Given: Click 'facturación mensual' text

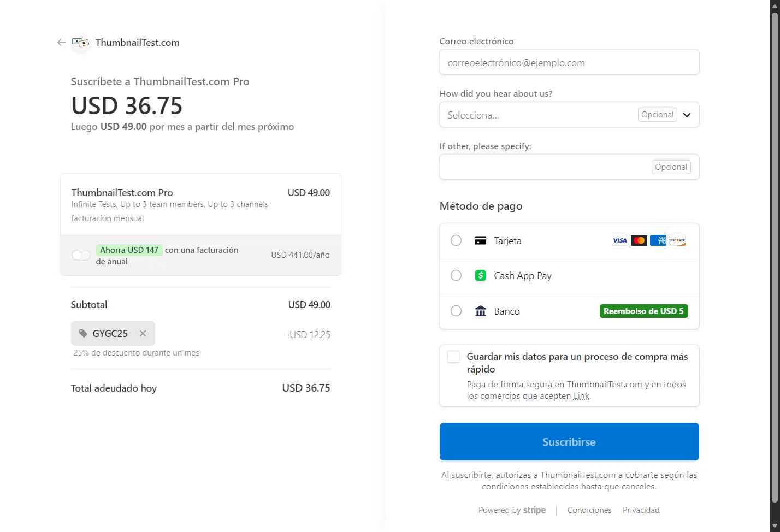Looking at the screenshot, I should [108, 218].
